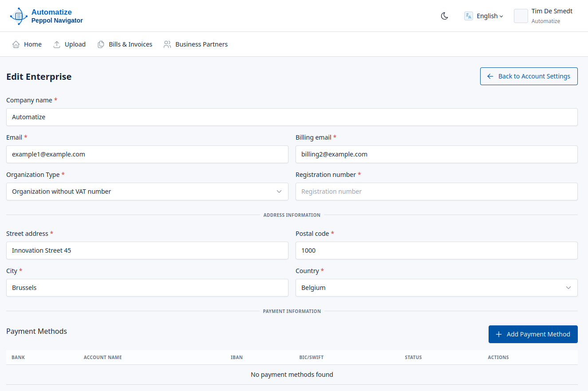Screen dimensions: 588x391
Task: Click Back to Account Settings button
Action: 529,76
